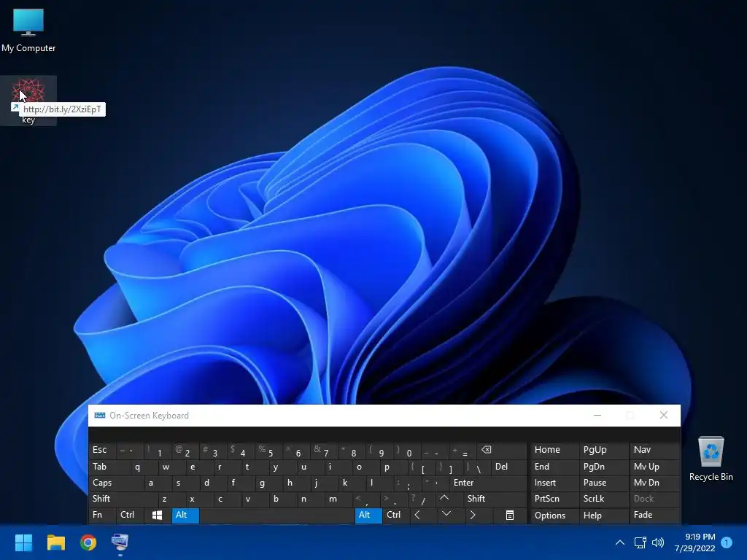The width and height of the screenshot is (747, 560).
Task: Tap the q key
Action: tap(144, 467)
